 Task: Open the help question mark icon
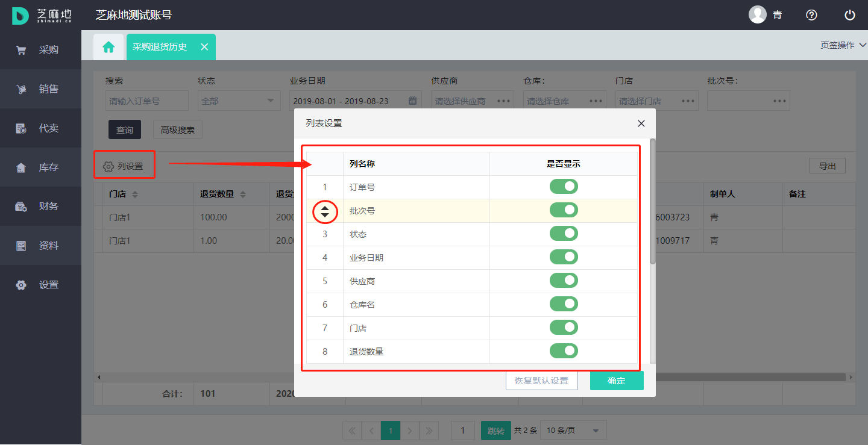pyautogui.click(x=811, y=15)
